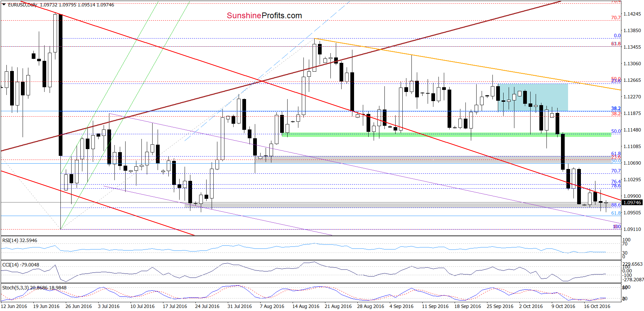Click the 4 Sep 2016 date label

[402, 306]
